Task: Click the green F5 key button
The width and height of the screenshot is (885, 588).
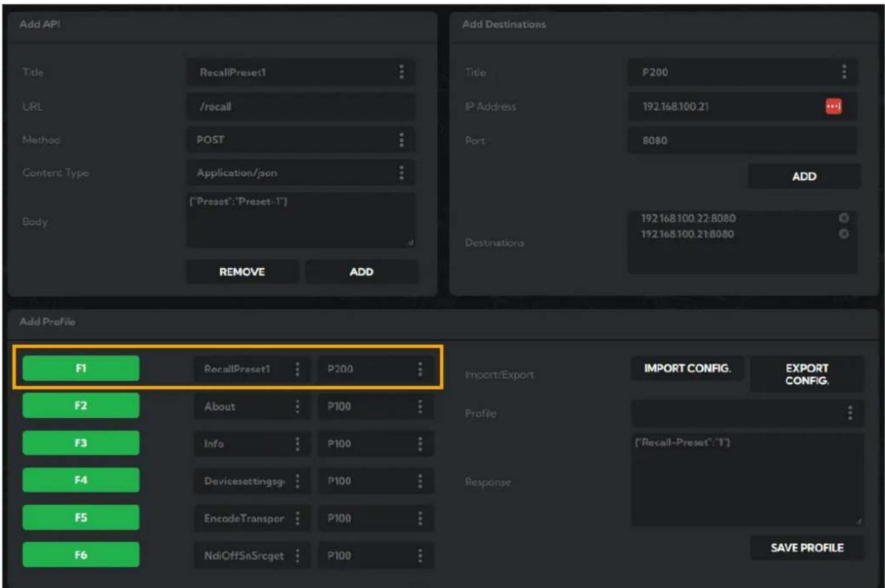Action: point(81,518)
